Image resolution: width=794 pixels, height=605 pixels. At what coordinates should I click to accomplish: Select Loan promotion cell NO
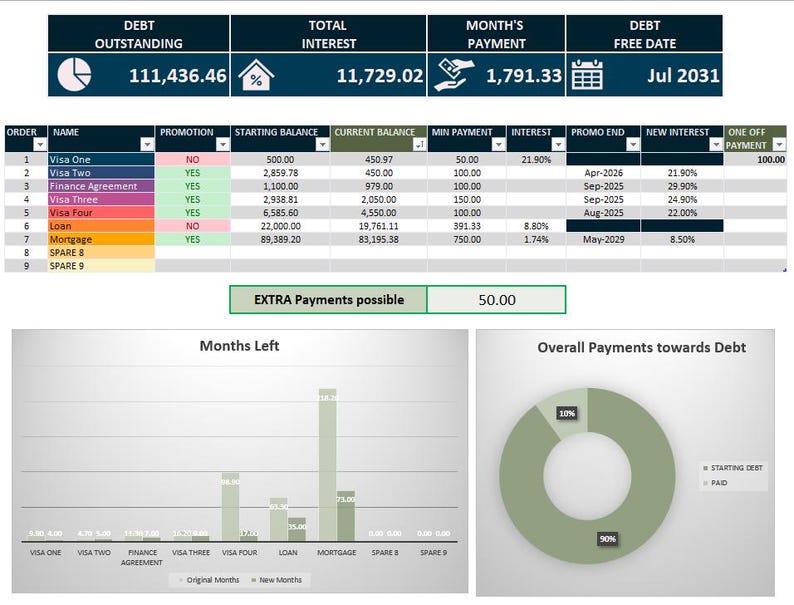[192, 226]
